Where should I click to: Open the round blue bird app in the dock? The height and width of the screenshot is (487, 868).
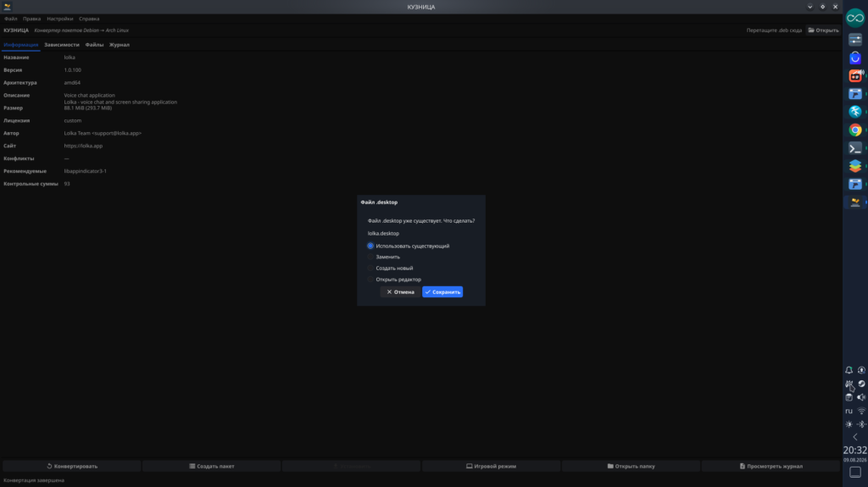(x=855, y=112)
